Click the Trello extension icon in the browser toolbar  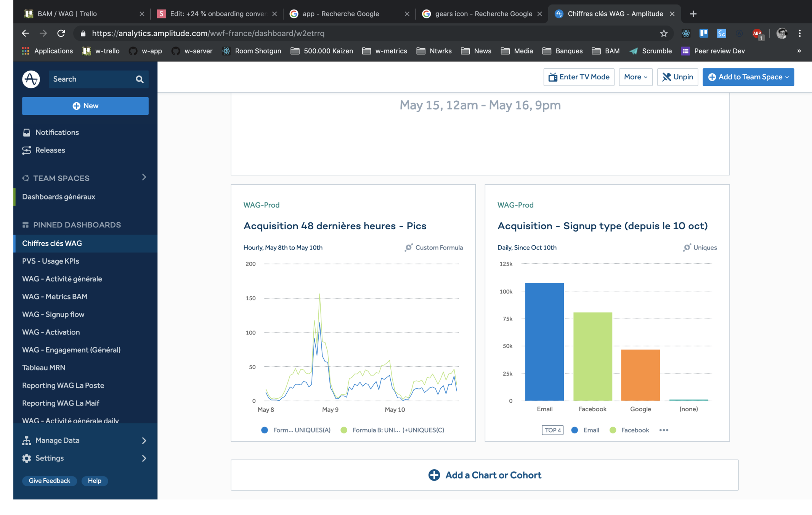pos(703,33)
